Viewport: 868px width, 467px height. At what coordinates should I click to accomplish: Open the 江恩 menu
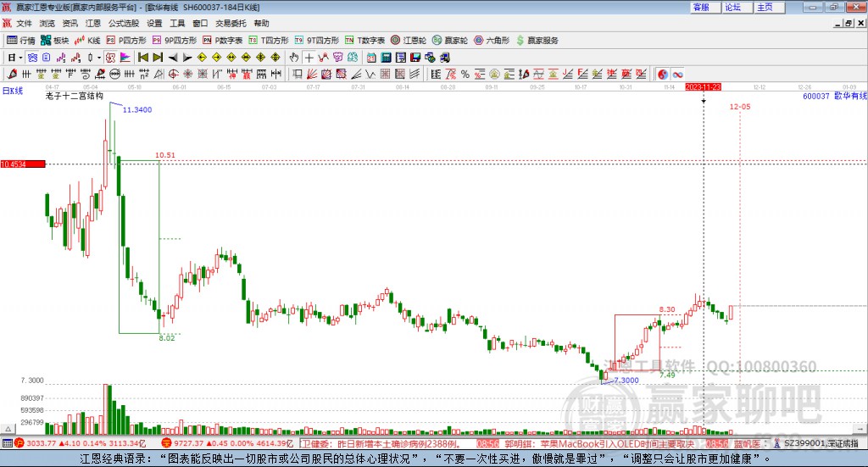[93, 23]
